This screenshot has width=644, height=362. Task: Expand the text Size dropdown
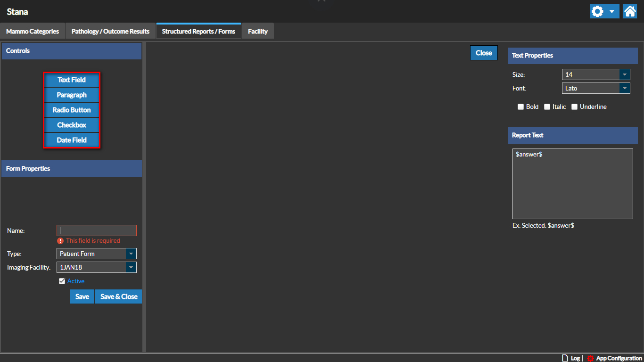[x=625, y=74]
